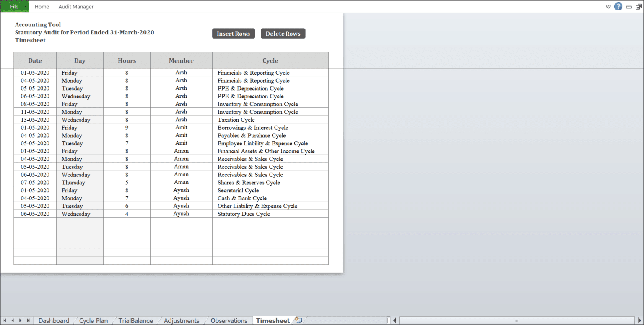
Task: Switch to the Home ribbon tab
Action: pos(42,6)
